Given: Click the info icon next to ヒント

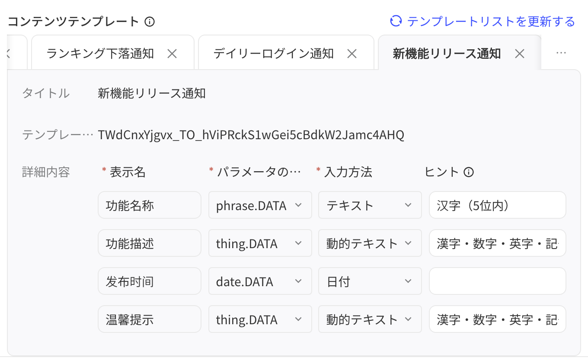Looking at the screenshot, I should 469,172.
